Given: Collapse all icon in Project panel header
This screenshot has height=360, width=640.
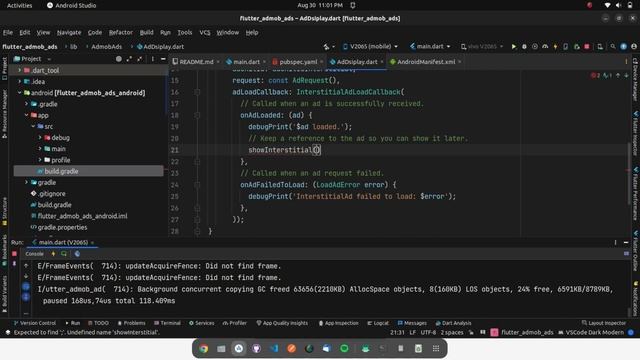Looking at the screenshot, I should (140, 59).
